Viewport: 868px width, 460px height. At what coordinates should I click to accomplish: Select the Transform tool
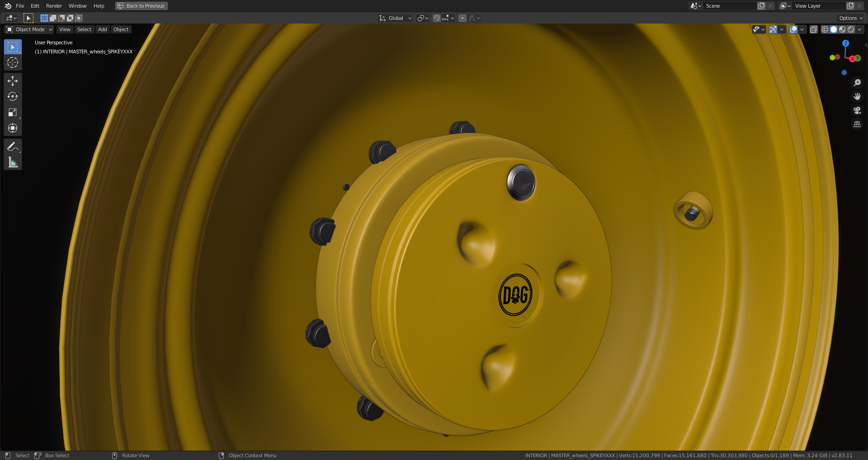coord(13,128)
